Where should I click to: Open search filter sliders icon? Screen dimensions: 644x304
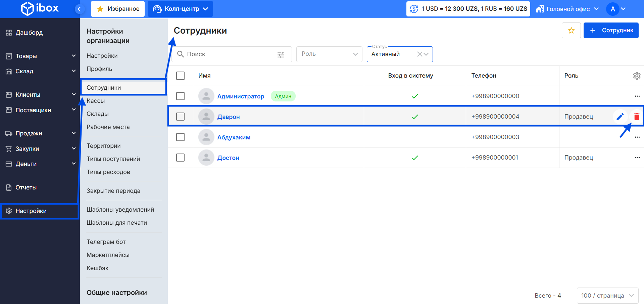(x=281, y=55)
